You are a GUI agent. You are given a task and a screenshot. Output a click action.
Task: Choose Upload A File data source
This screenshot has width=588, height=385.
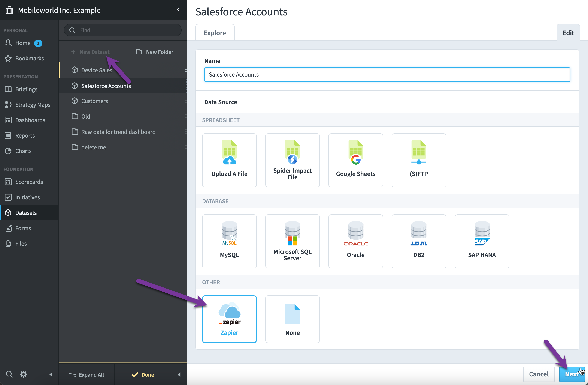tap(229, 160)
